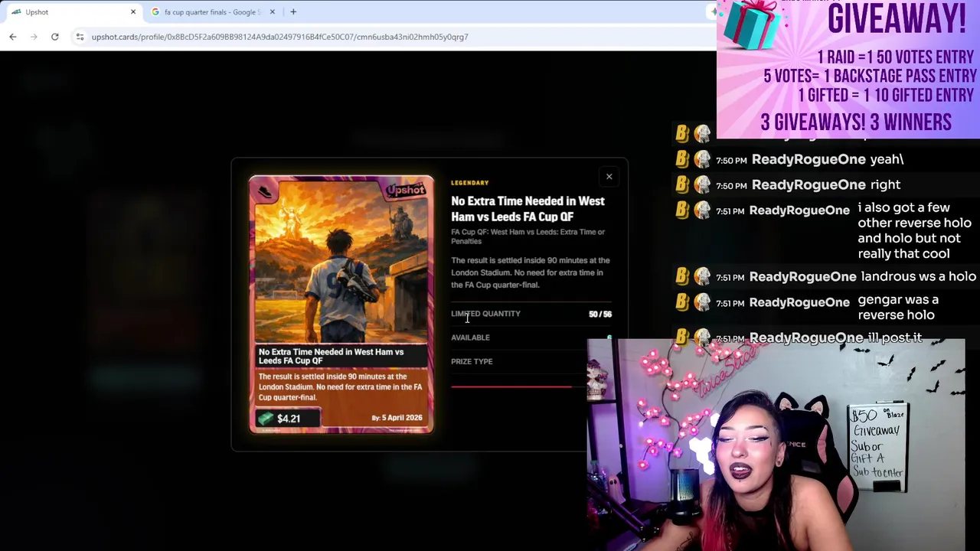
Task: Click the boot icon on card corner
Action: [265, 191]
